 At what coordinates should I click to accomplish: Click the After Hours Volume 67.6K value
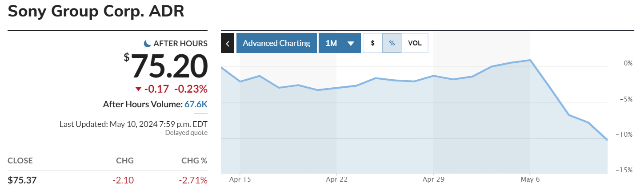pos(196,104)
